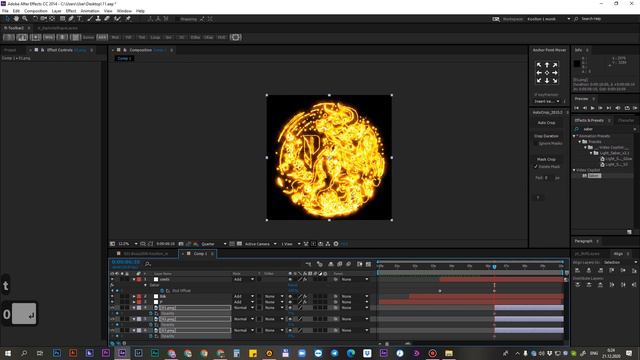Open the Composition menu
Viewport: 640px width, 360px height.
click(x=36, y=11)
